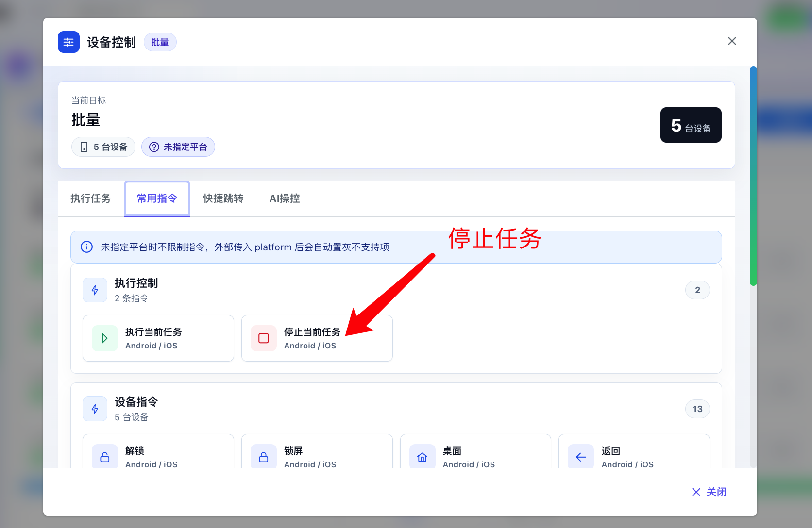
Task: Click the open padlock icon for 解锁
Action: click(105, 457)
